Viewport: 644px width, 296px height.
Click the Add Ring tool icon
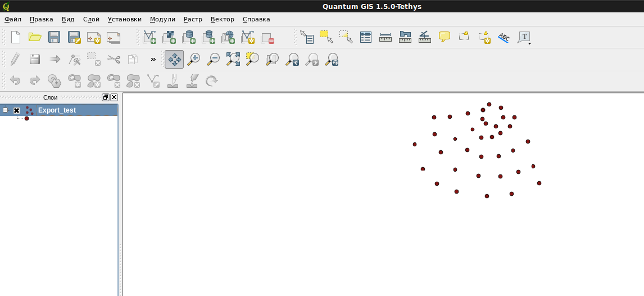74,80
